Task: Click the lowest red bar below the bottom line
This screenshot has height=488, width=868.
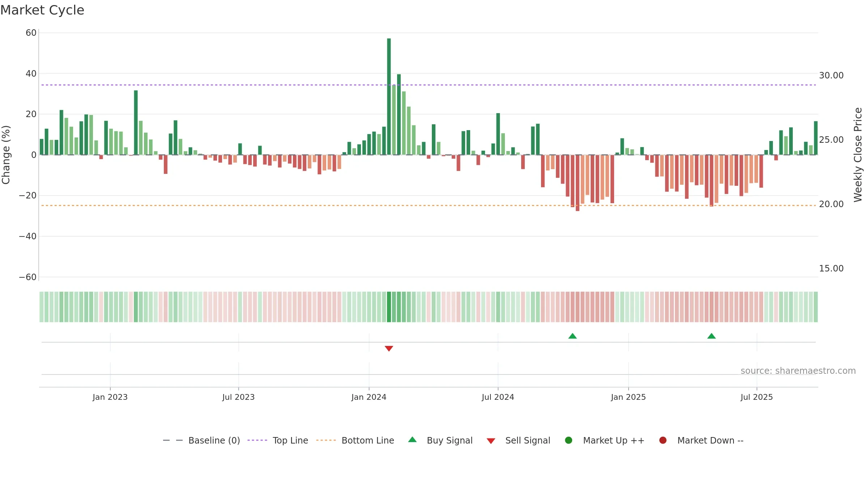Action: (x=578, y=183)
